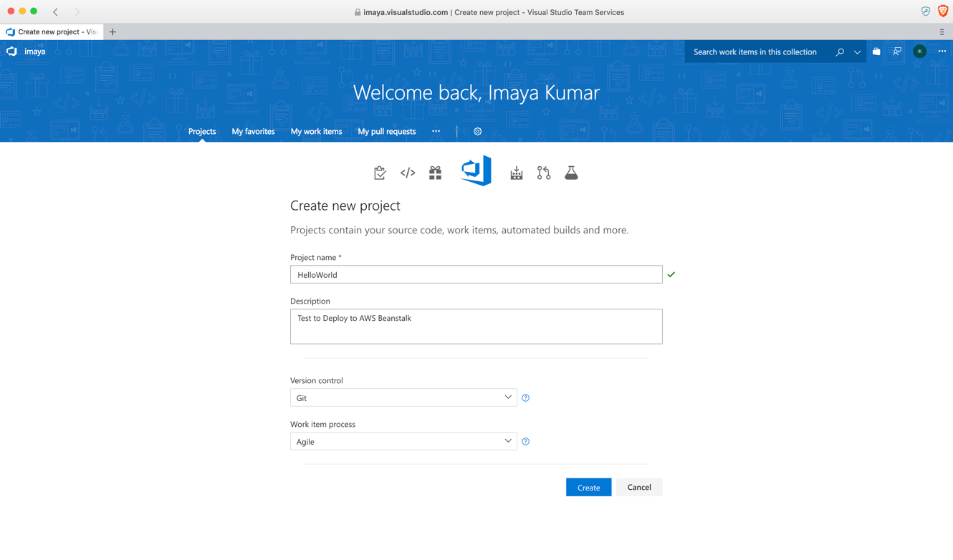
Task: Open the Test flask icon
Action: (x=571, y=173)
